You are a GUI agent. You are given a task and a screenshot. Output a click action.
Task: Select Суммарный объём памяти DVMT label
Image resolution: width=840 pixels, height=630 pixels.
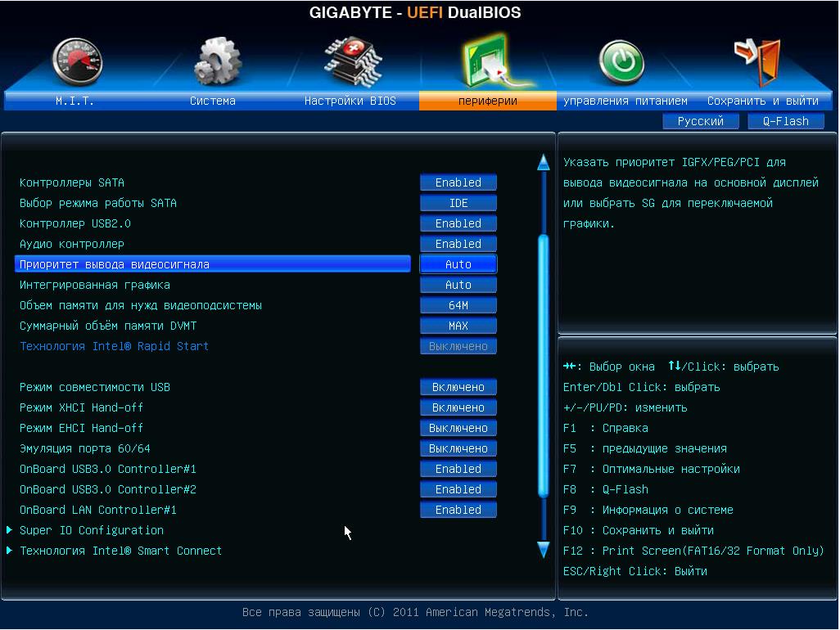[108, 326]
